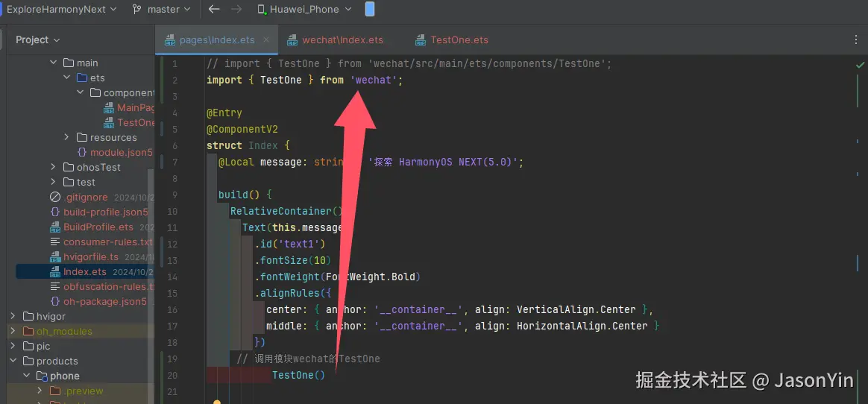Select the MainPage file in tree
Image resolution: width=868 pixels, height=404 pixels.
pos(129,108)
